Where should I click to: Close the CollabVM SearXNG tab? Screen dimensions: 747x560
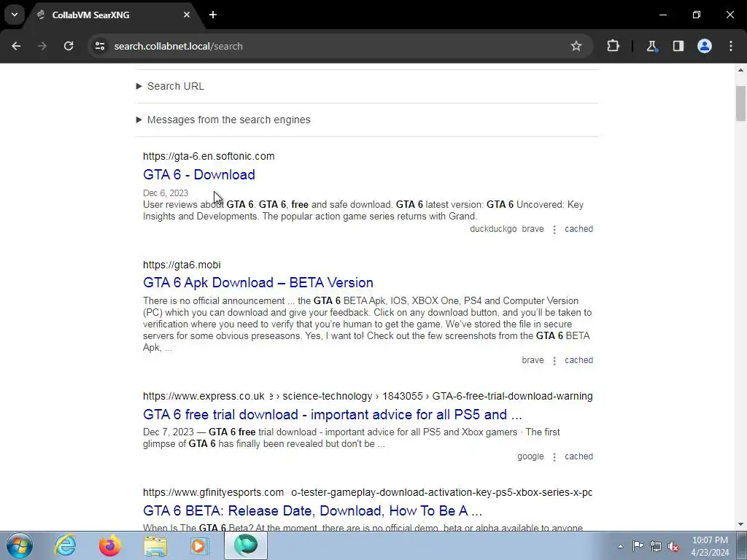pyautogui.click(x=187, y=15)
